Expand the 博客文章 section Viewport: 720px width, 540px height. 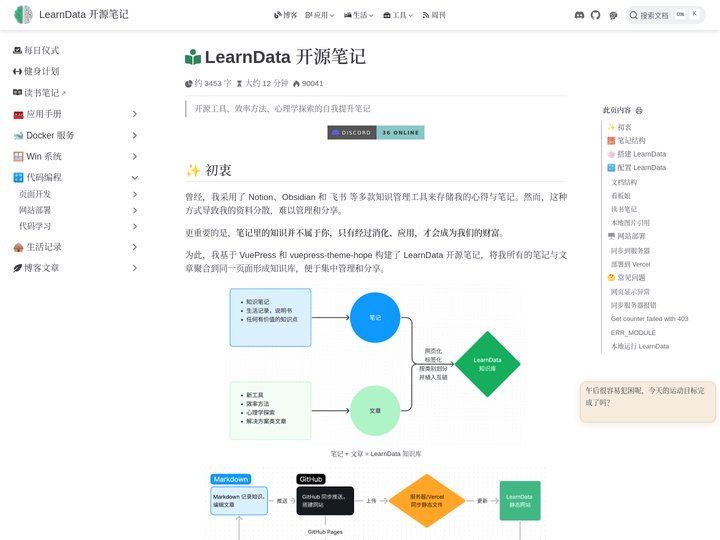[134, 268]
